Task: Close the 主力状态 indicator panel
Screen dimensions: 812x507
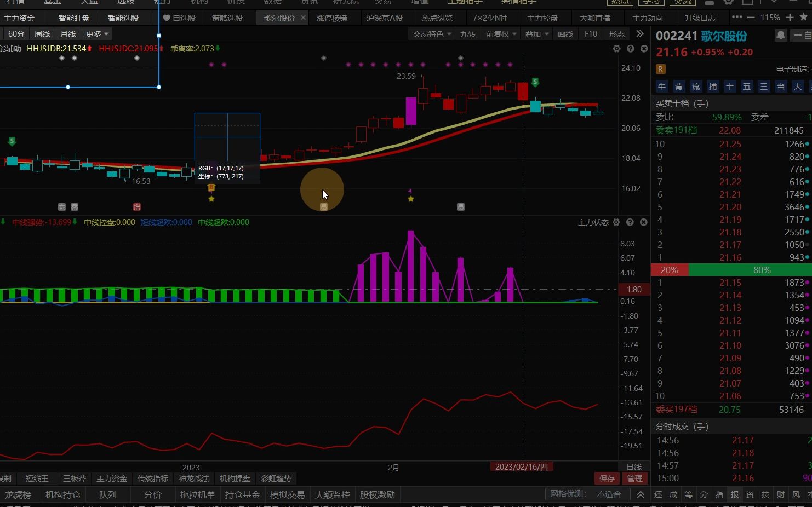Action: [644, 222]
